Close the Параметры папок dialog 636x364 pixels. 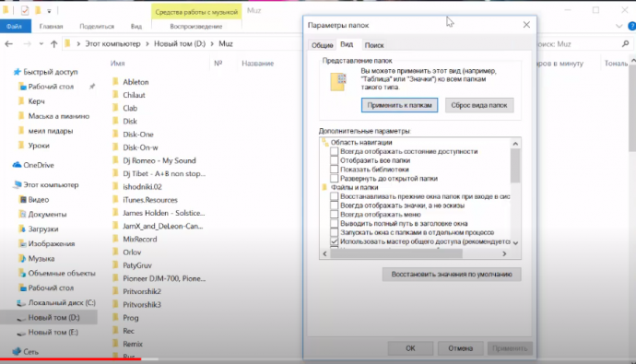pos(526,25)
